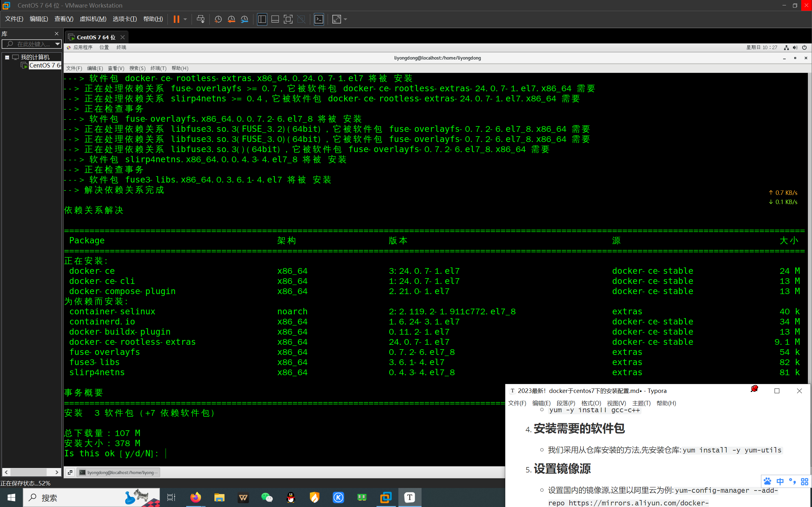The height and width of the screenshot is (507, 812).
Task: Revert the VM to its latest snapshot
Action: 231,19
